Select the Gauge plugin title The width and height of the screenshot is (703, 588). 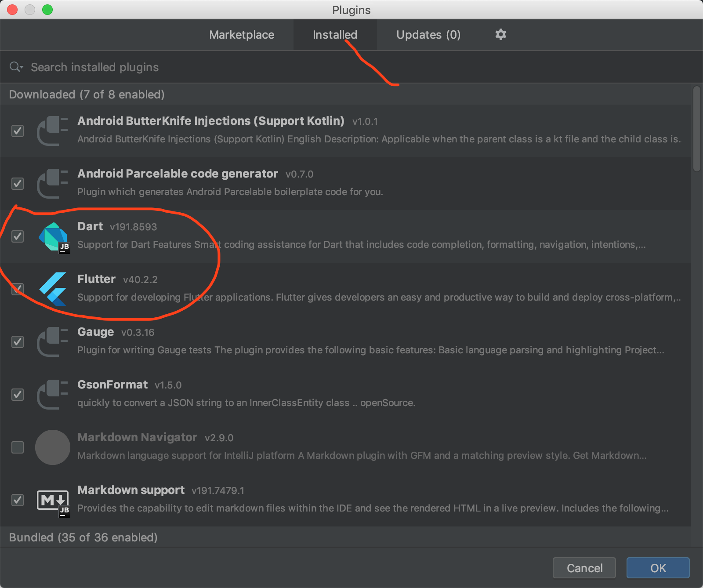[x=96, y=332]
